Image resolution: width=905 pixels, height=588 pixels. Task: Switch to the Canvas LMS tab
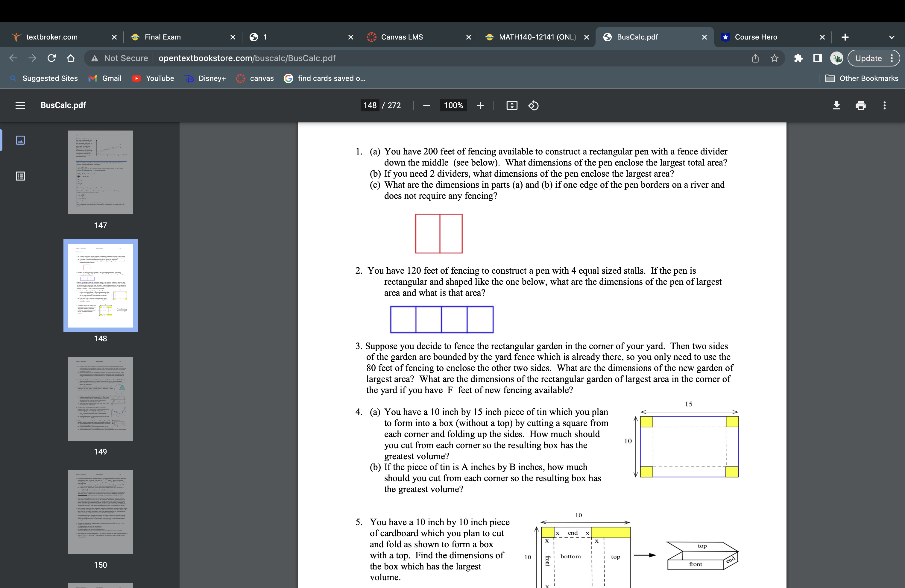[402, 37]
